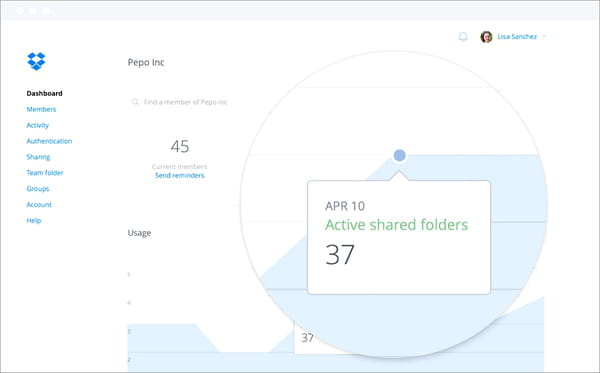Image resolution: width=600 pixels, height=373 pixels.
Task: Select Groups from the sidebar
Action: 38,189
